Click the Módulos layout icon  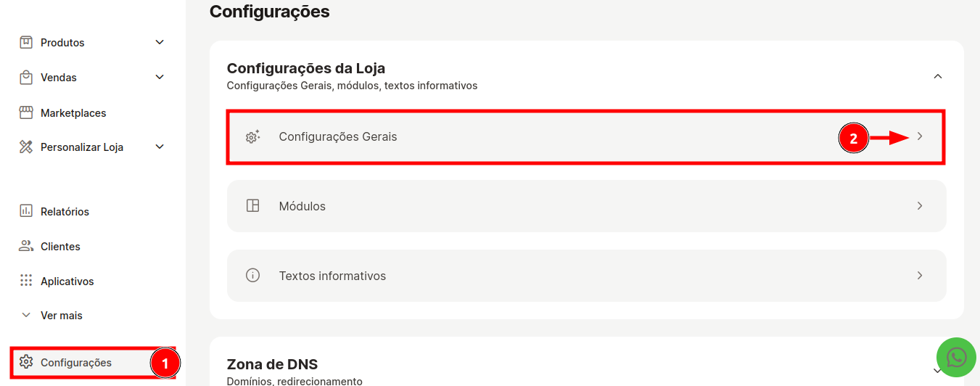(x=252, y=206)
